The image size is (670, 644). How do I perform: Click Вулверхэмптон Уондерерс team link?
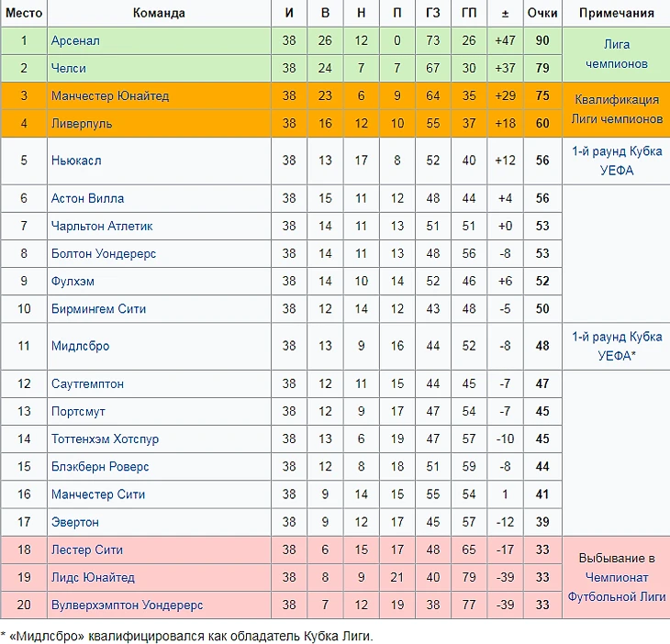[x=127, y=605]
